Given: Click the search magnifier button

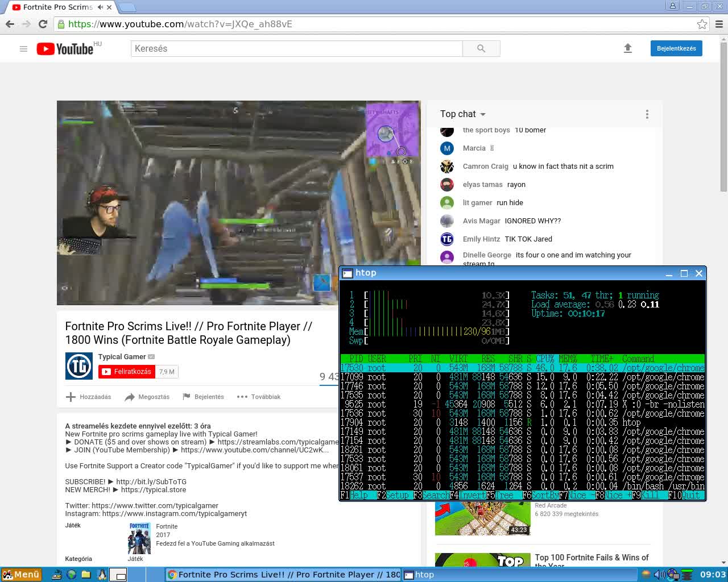Looking at the screenshot, I should coord(481,48).
